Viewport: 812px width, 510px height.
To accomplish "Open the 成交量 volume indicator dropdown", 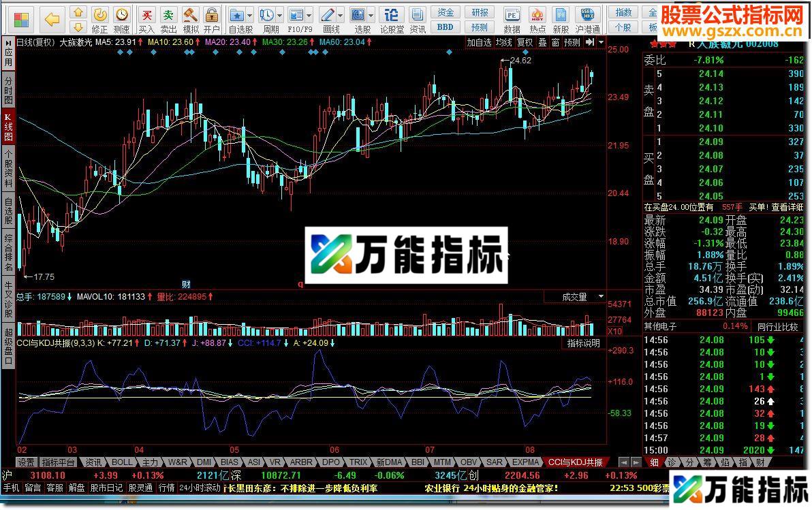I will coord(599,296).
